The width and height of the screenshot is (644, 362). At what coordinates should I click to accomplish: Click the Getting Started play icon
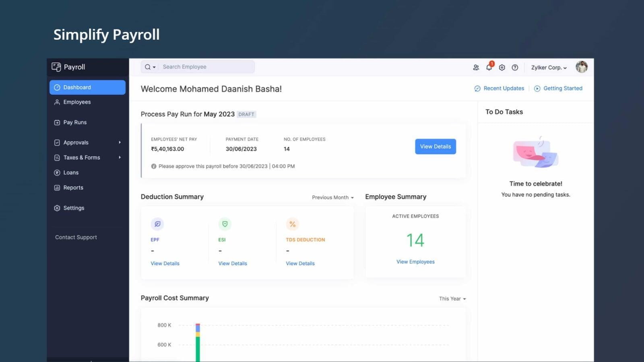[x=537, y=88]
